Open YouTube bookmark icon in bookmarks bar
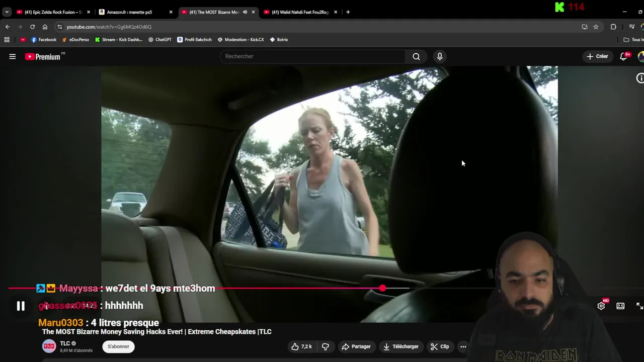 tap(23, 39)
